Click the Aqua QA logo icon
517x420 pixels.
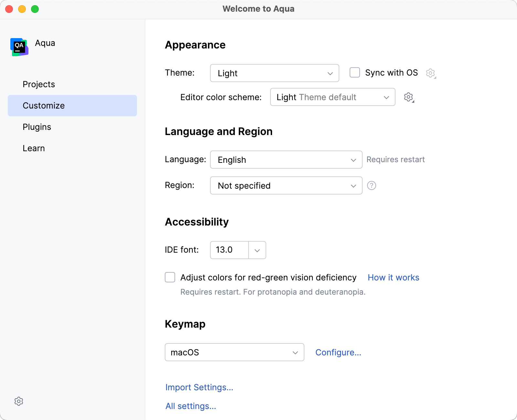coord(19,47)
